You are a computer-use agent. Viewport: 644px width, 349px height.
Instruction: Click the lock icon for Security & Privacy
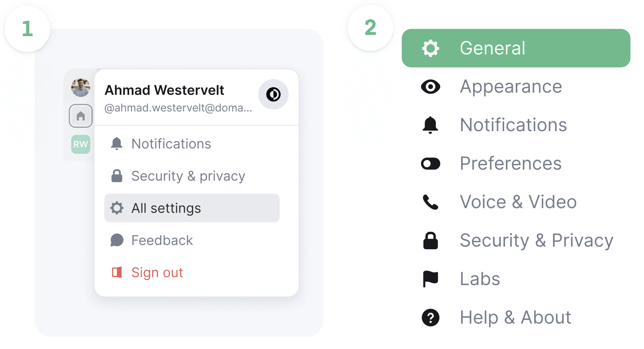pos(430,240)
